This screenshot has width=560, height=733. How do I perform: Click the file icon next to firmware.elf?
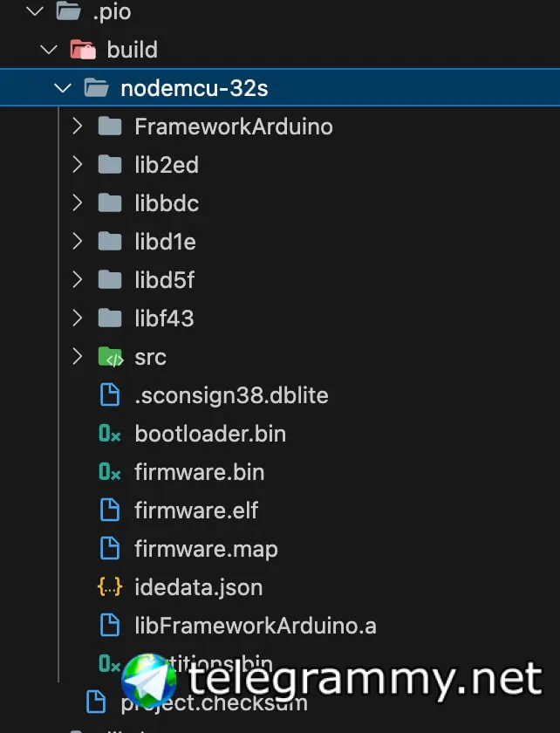[x=110, y=510]
